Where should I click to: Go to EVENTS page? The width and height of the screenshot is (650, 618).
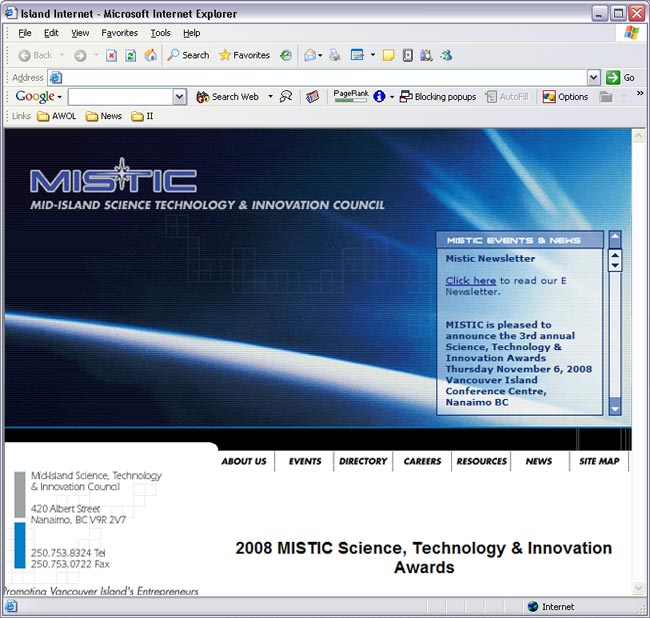point(305,461)
